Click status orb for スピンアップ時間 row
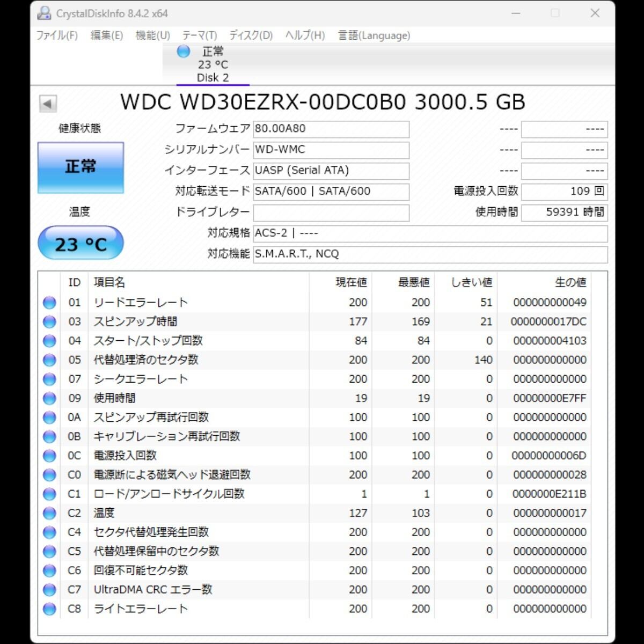 [x=49, y=322]
